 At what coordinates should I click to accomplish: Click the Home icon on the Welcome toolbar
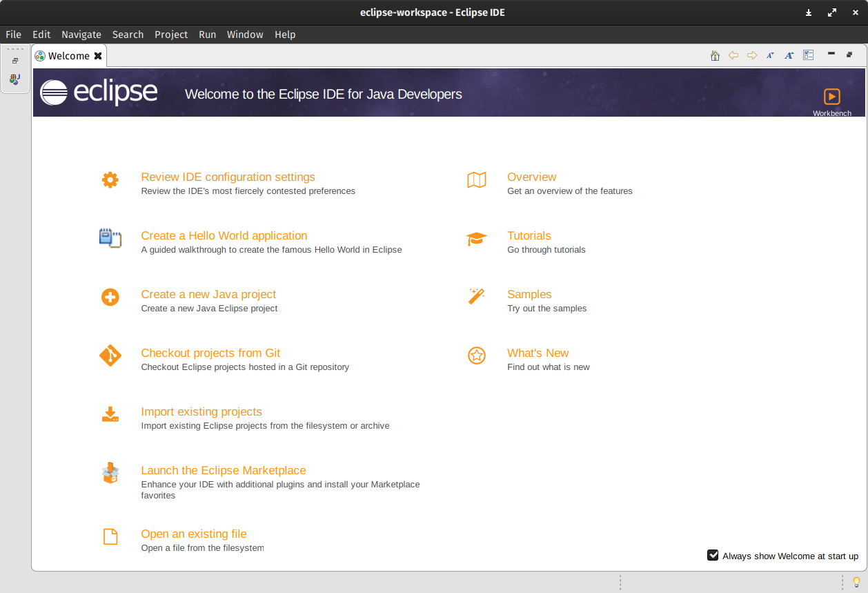tap(715, 55)
